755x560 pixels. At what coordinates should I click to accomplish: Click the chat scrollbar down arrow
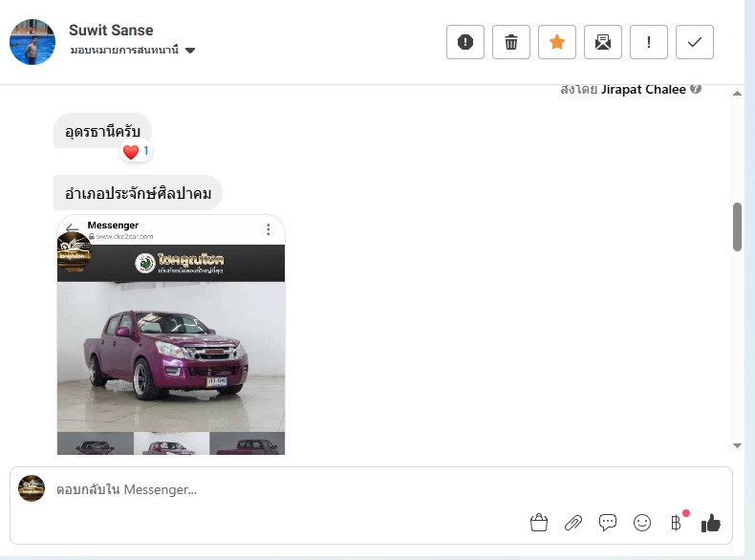(737, 445)
